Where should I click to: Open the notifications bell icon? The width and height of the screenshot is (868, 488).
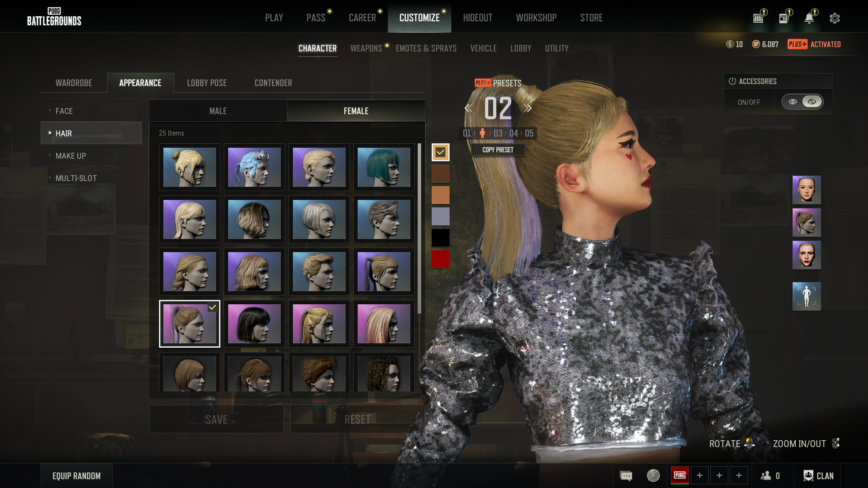pos(809,18)
